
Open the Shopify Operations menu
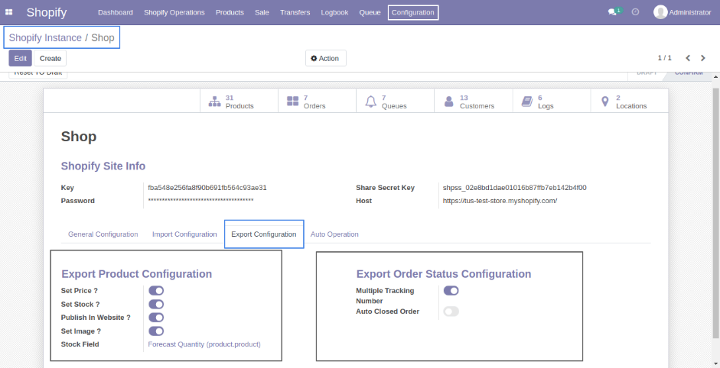[x=174, y=12]
